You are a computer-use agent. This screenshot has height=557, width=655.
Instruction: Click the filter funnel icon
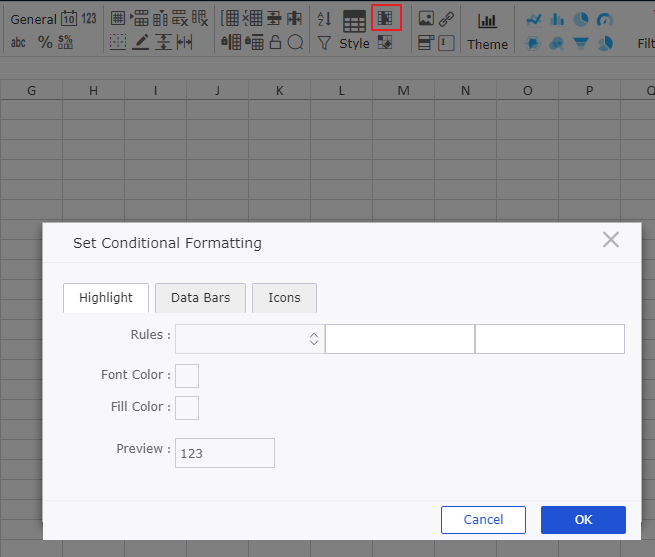pos(324,43)
